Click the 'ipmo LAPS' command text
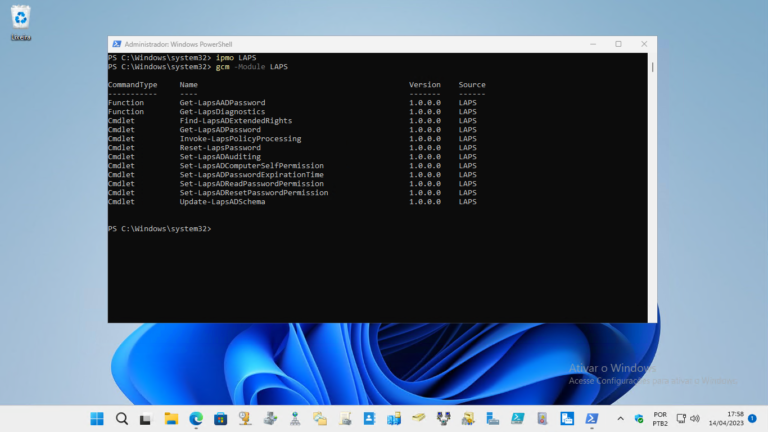This screenshot has height=432, width=768. pos(236,58)
